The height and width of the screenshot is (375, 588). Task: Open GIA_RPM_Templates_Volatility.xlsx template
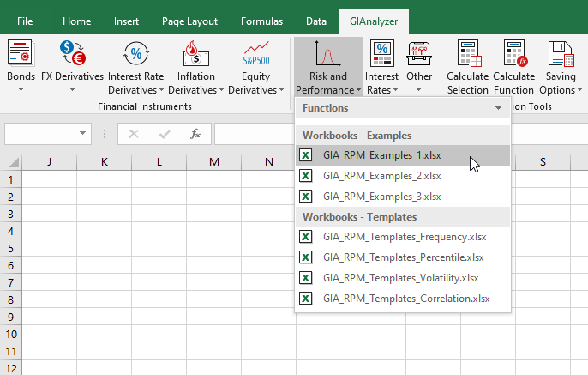coord(403,278)
